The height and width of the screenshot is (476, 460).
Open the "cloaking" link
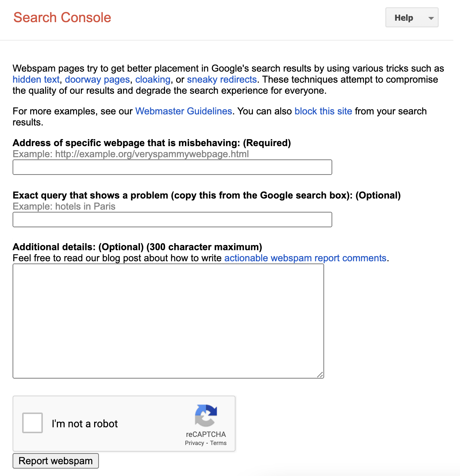tap(153, 79)
